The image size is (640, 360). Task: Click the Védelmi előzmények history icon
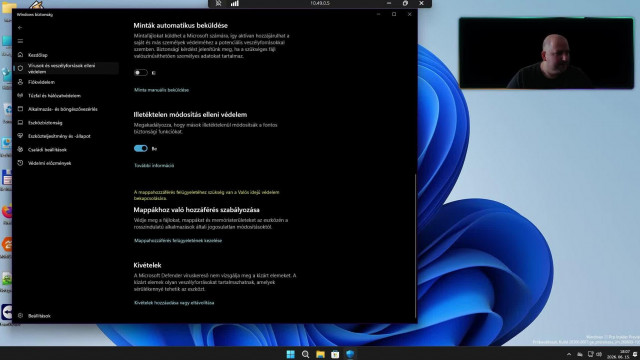point(20,163)
